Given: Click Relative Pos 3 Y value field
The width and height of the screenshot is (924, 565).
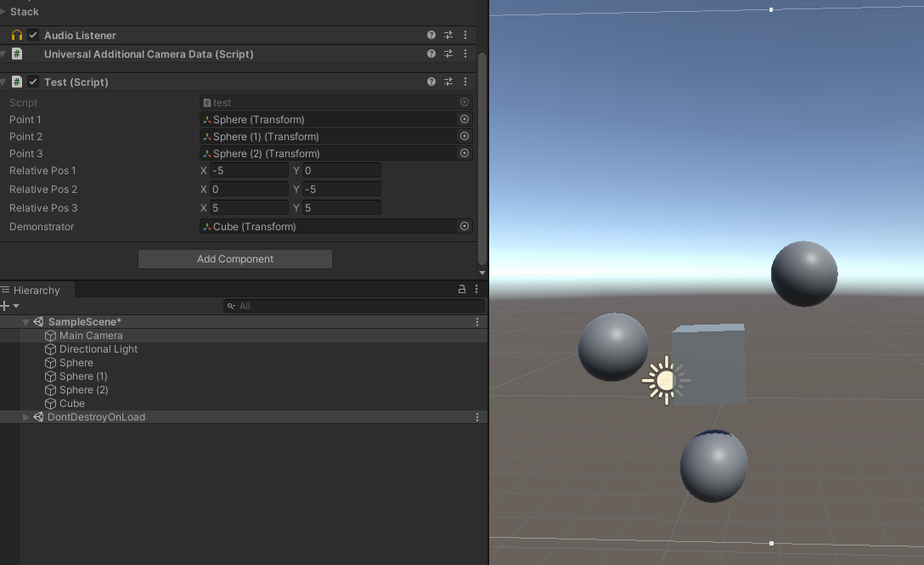Looking at the screenshot, I should click(x=341, y=207).
